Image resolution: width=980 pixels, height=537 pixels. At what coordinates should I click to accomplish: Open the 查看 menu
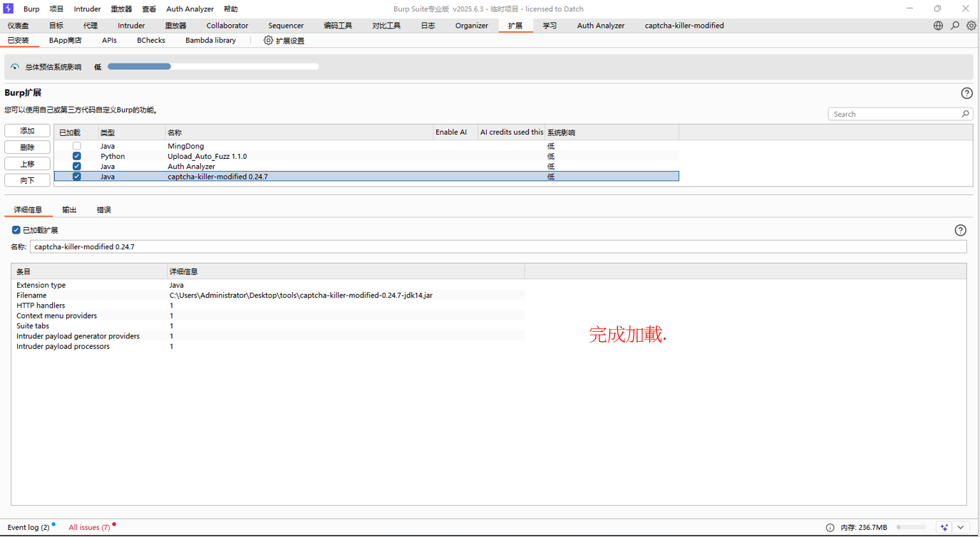click(x=149, y=9)
